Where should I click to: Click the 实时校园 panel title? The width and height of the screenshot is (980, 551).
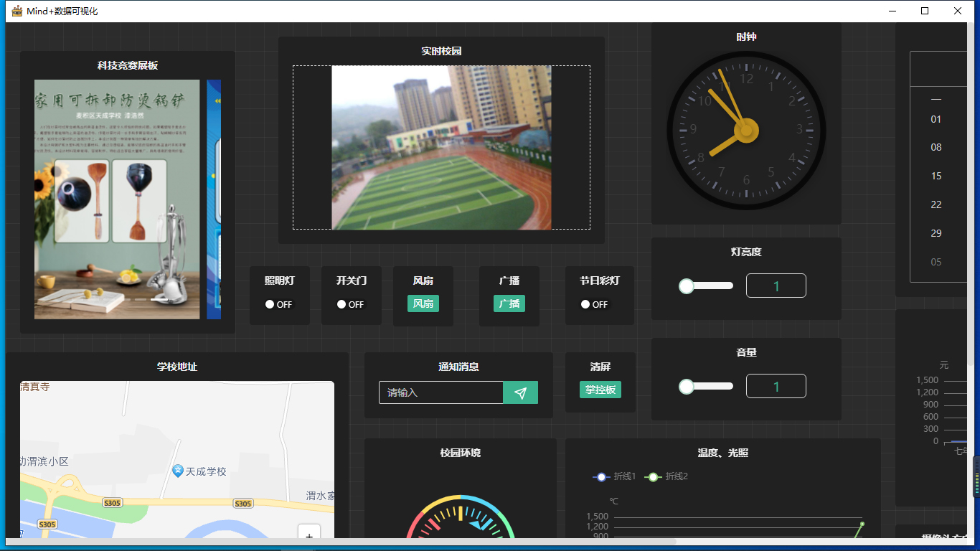coord(441,51)
